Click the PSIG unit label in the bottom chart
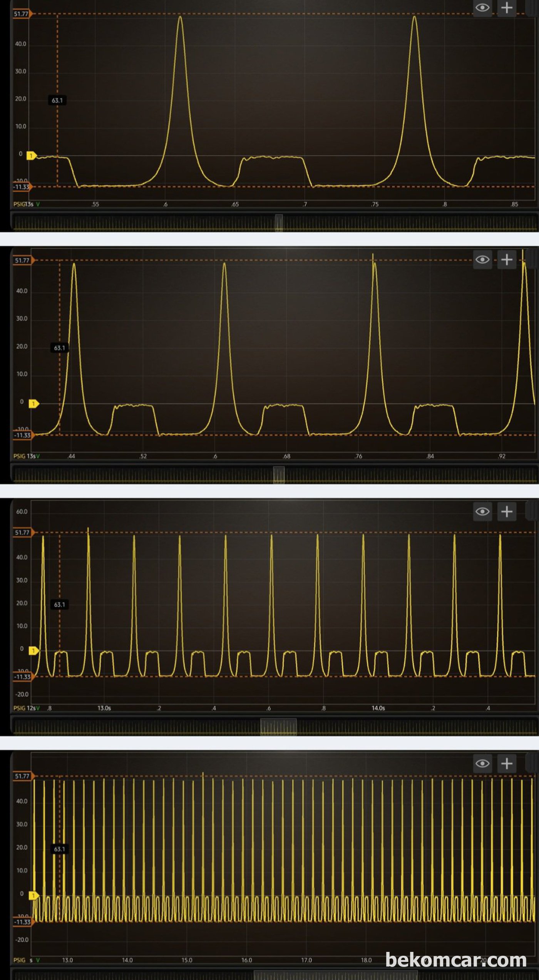 (19, 960)
